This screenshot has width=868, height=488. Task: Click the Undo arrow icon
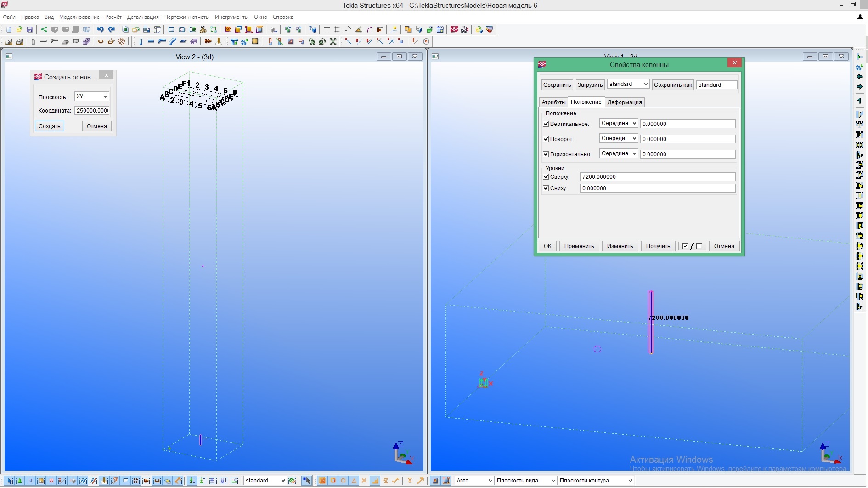click(100, 29)
